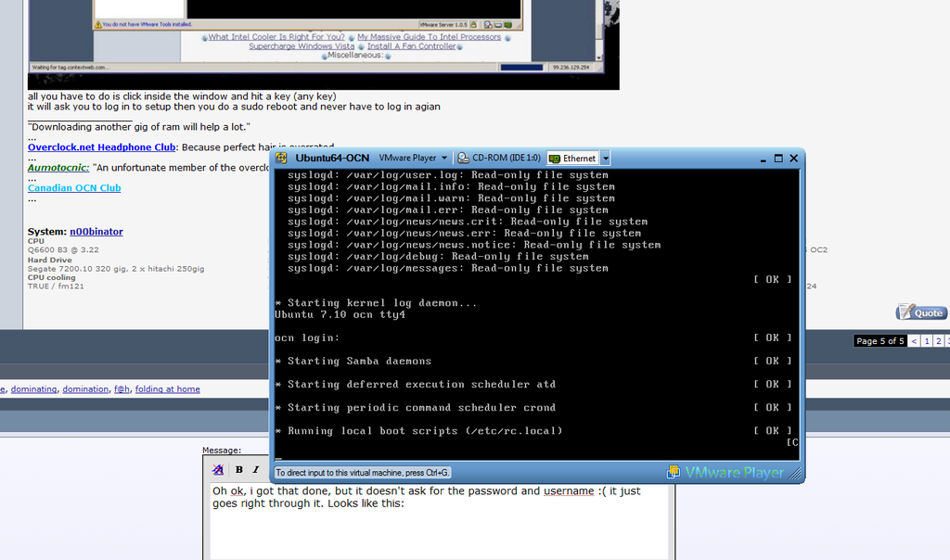Open the n00binator system link
The image size is (950, 560).
[96, 231]
